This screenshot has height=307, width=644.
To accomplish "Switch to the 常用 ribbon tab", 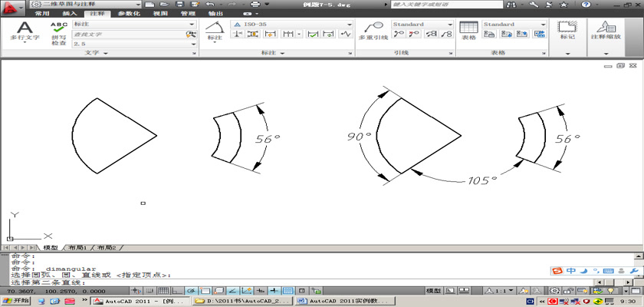I will coord(42,14).
